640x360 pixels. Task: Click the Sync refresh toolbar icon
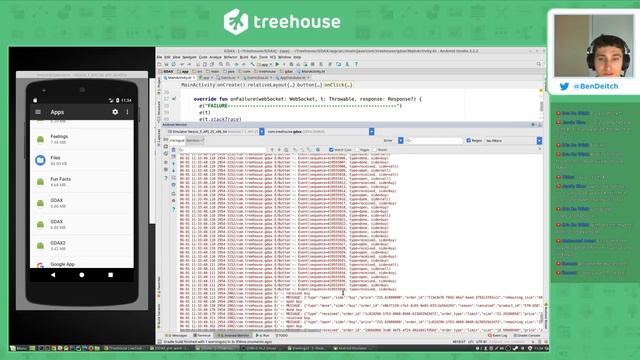pyautogui.click(x=174, y=64)
